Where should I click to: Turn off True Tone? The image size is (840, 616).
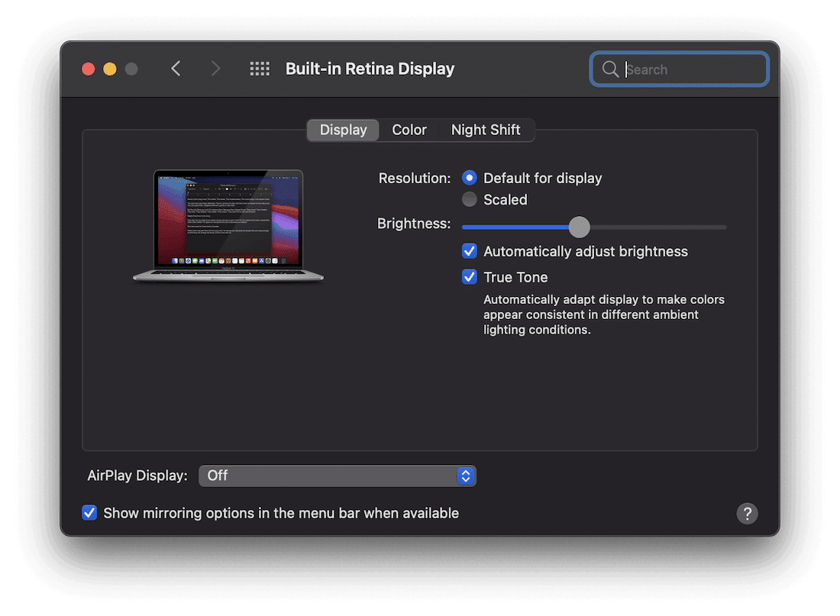[x=469, y=276]
